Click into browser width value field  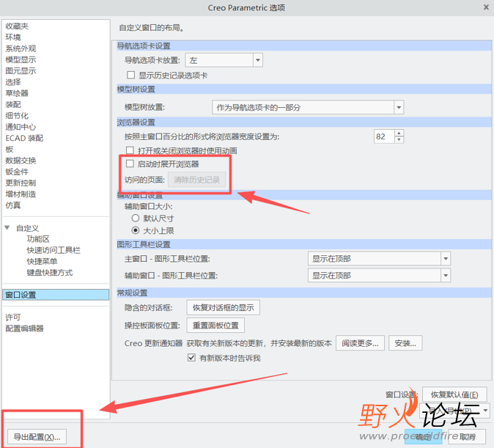tap(384, 136)
